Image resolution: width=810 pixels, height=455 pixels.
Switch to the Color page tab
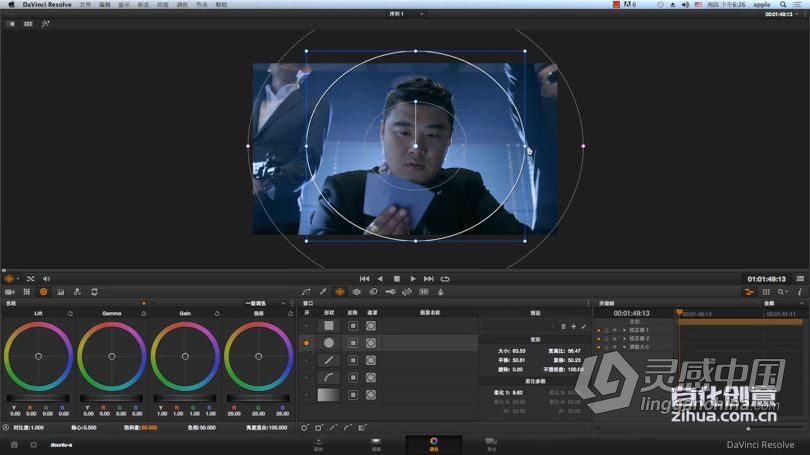[433, 444]
